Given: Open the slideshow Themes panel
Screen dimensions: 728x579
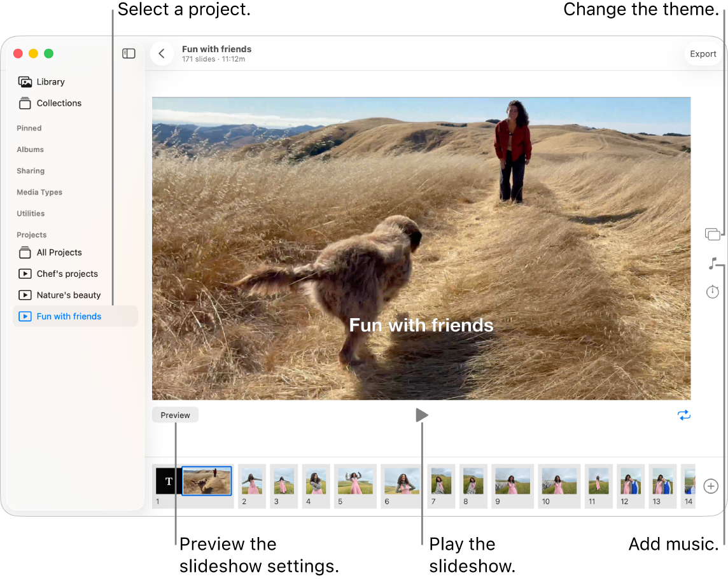Looking at the screenshot, I should pyautogui.click(x=713, y=234).
